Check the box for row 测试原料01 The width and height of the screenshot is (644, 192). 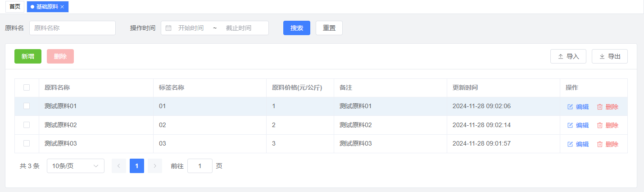pyautogui.click(x=27, y=106)
